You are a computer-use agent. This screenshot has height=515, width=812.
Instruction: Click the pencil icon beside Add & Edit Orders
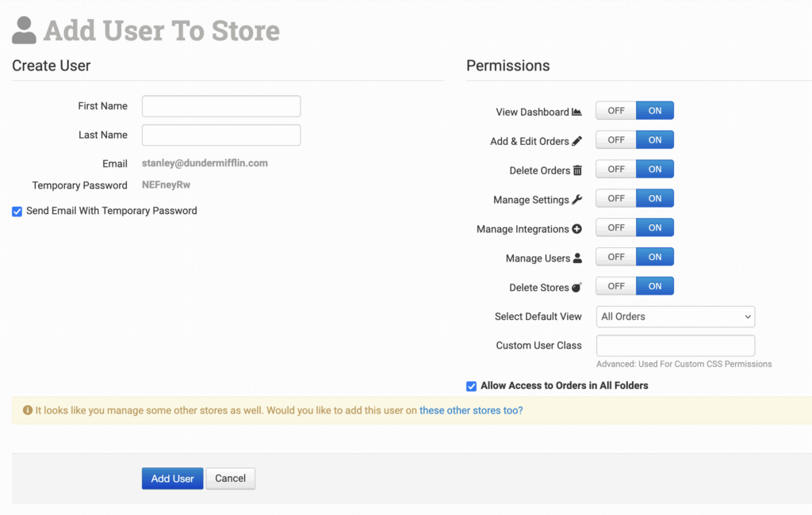coord(576,141)
